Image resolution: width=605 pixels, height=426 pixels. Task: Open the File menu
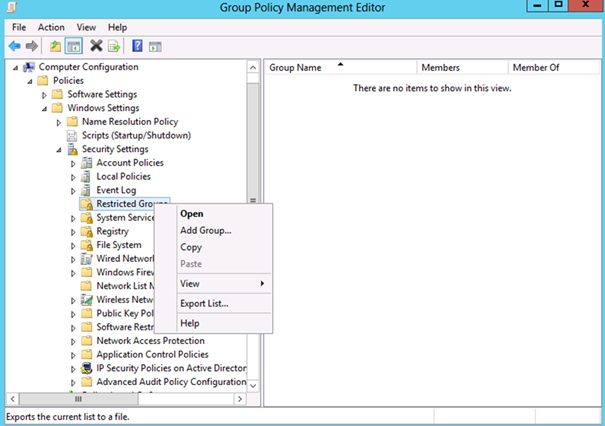[x=19, y=27]
